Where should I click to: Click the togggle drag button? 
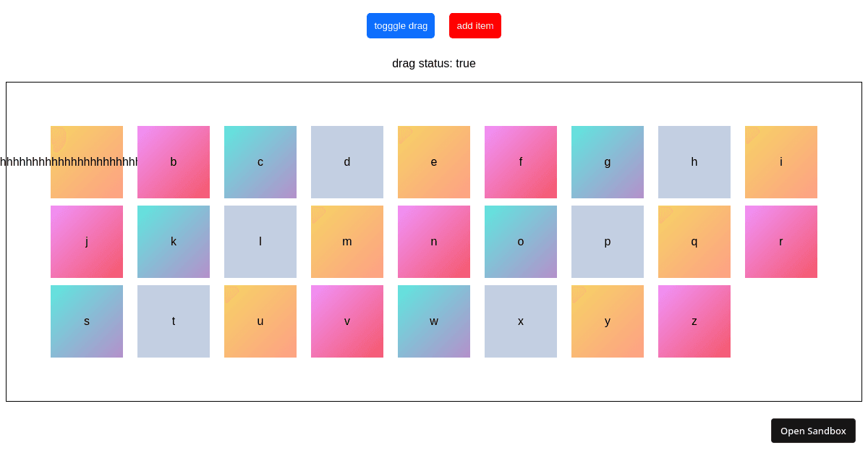coord(401,25)
